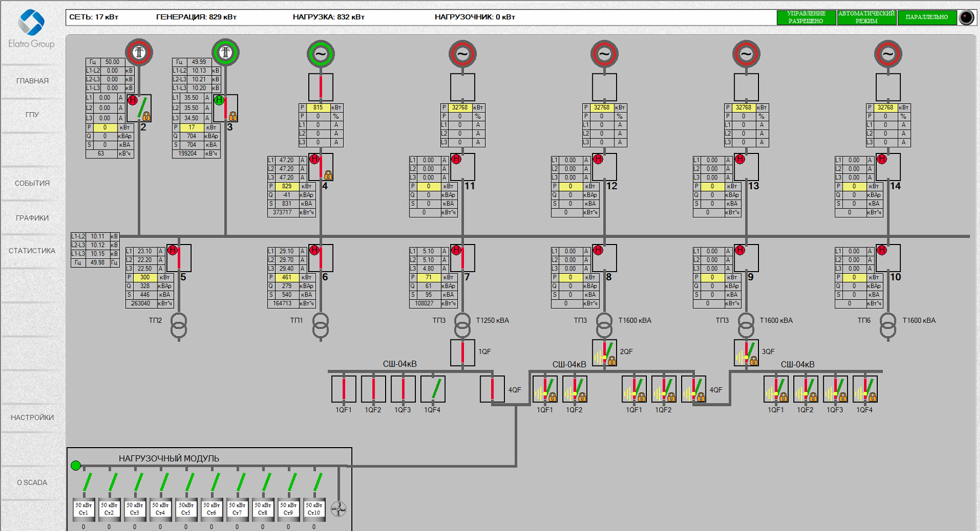Screen dimensions: 980x531
Task: Click the green НАГРУЗОЧНЫЙ МОДУЛЬ status indicator
Action: pyautogui.click(x=76, y=465)
